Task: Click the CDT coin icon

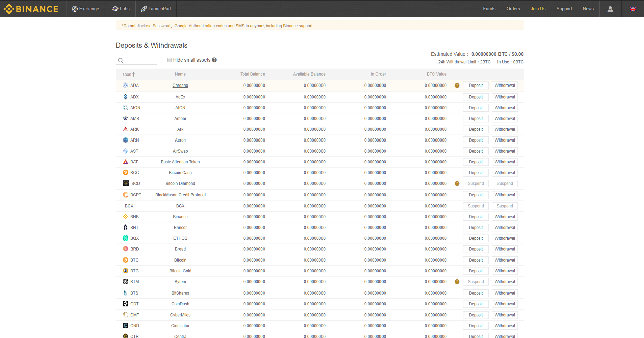Action: click(125, 304)
